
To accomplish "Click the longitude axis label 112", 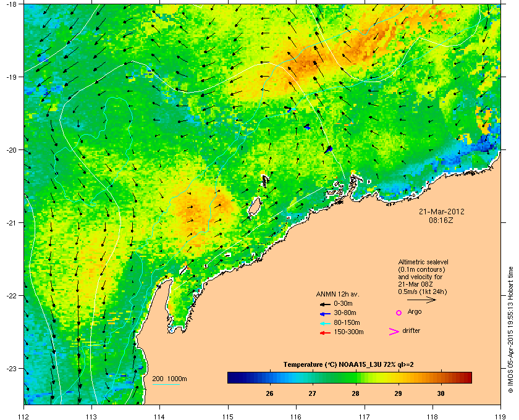I will tap(24, 417).
